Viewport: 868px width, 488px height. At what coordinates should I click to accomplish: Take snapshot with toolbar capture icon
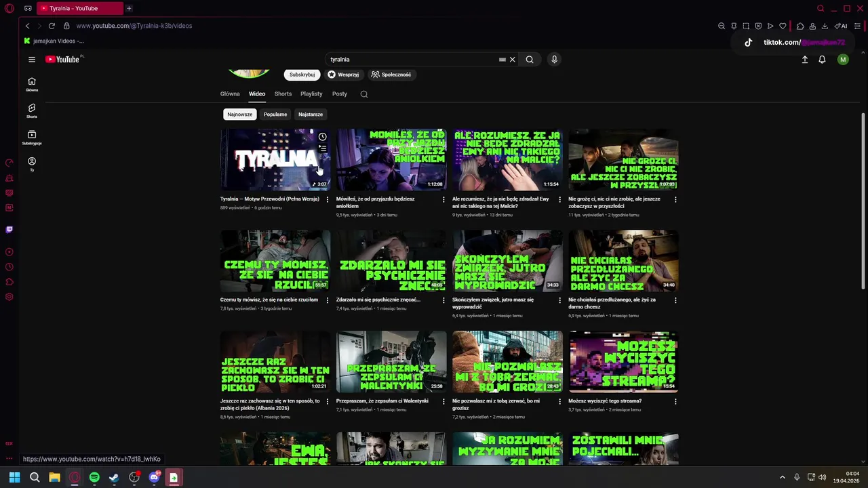tap(746, 26)
